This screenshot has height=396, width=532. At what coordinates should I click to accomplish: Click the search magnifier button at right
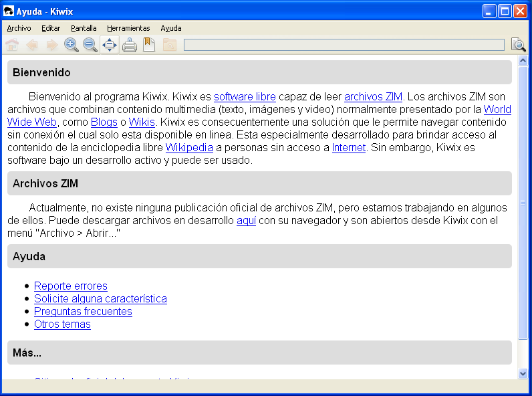519,45
